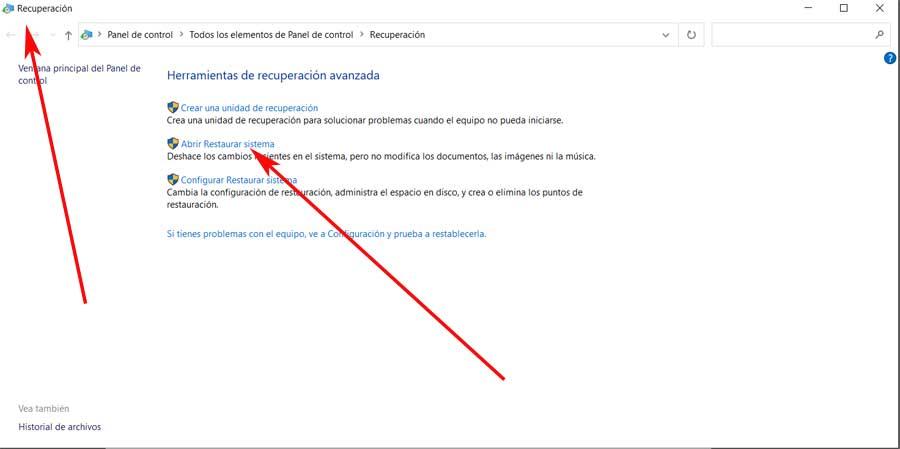Click the shield icon beside Crear una unidad
The image size is (900, 449).
tap(172, 107)
